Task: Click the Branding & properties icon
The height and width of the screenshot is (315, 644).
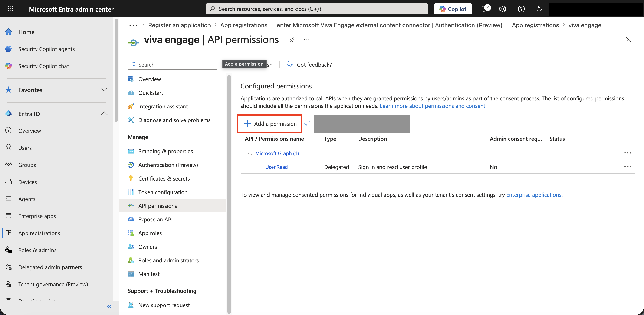Action: [131, 151]
